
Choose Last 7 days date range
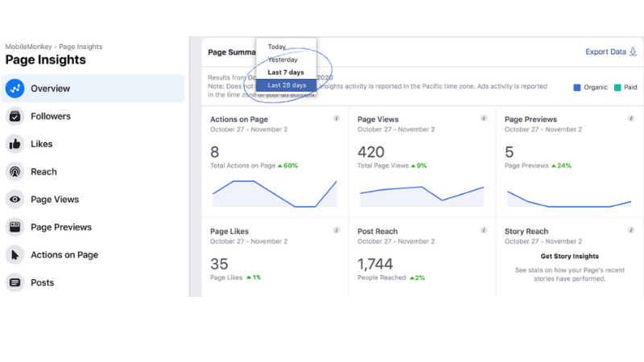tap(286, 72)
